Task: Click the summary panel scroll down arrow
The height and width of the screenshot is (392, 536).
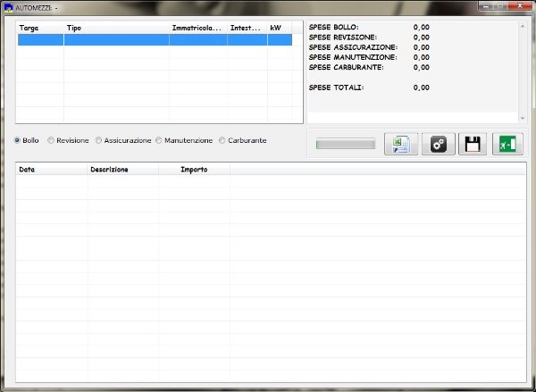Action: click(523, 118)
